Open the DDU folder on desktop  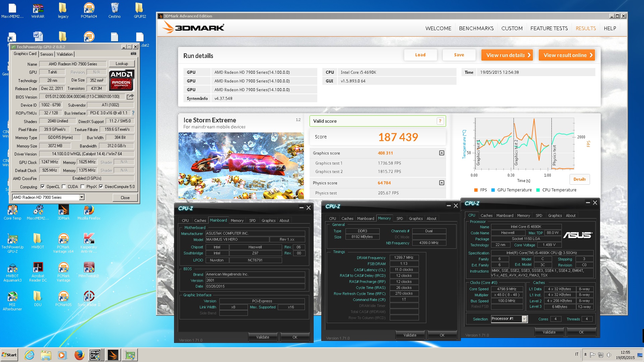38,299
